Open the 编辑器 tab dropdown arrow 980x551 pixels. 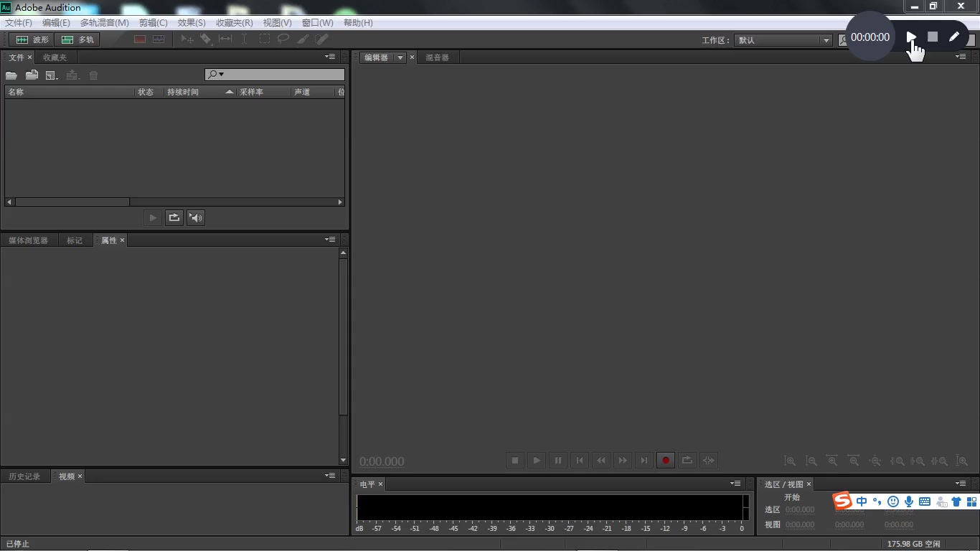pos(400,57)
